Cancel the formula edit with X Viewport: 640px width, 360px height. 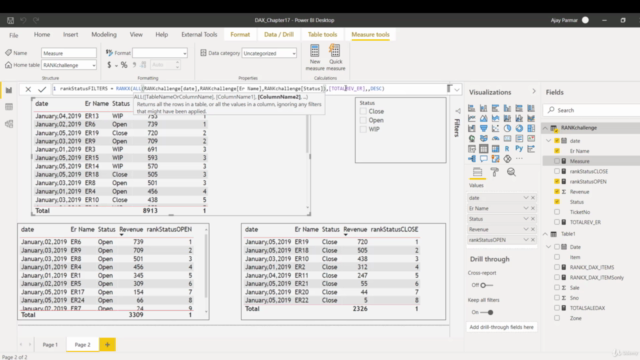(28, 89)
